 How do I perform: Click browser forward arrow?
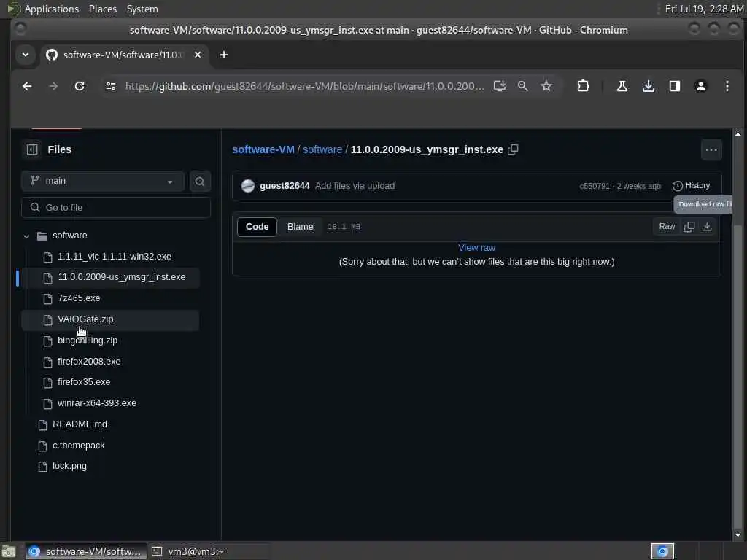pos(53,86)
